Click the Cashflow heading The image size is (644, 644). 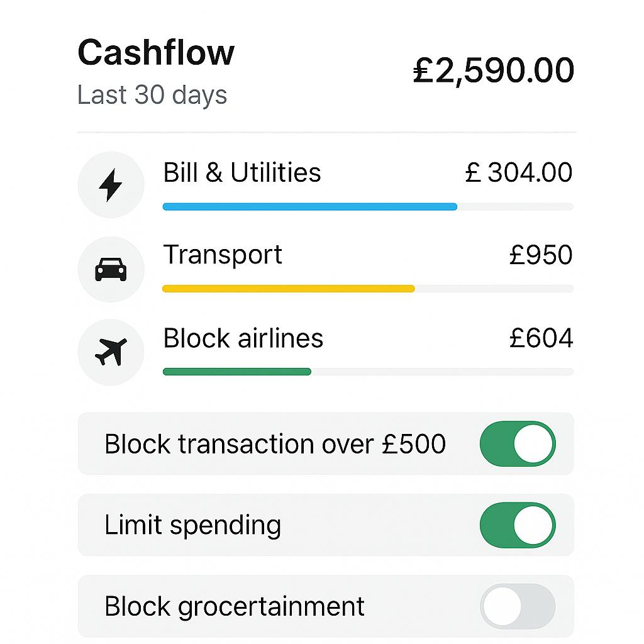point(156,52)
